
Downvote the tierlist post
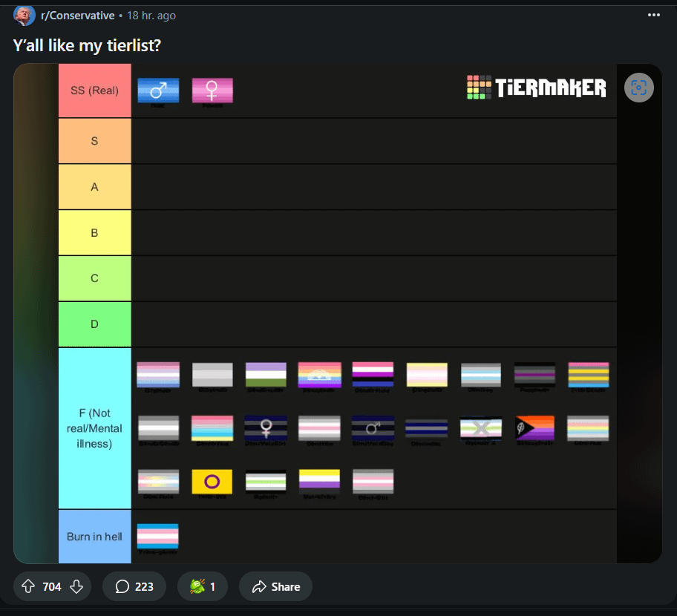(x=76, y=586)
